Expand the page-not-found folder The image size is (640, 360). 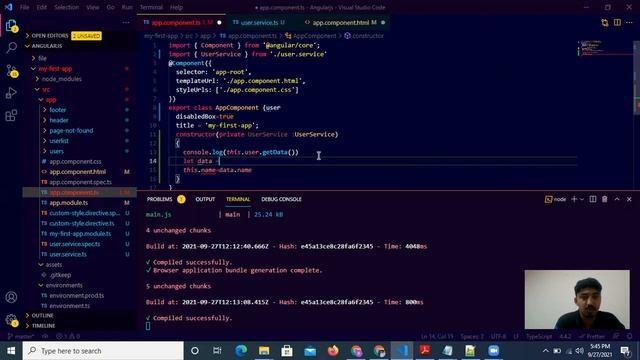click(x=80, y=131)
